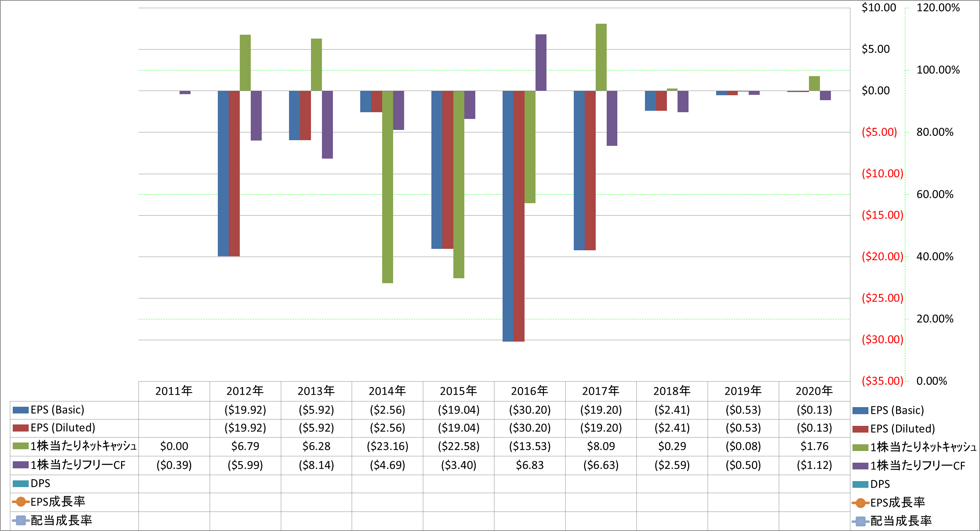
Task: Click the 60.00% secondary axis label
Action: [935, 194]
